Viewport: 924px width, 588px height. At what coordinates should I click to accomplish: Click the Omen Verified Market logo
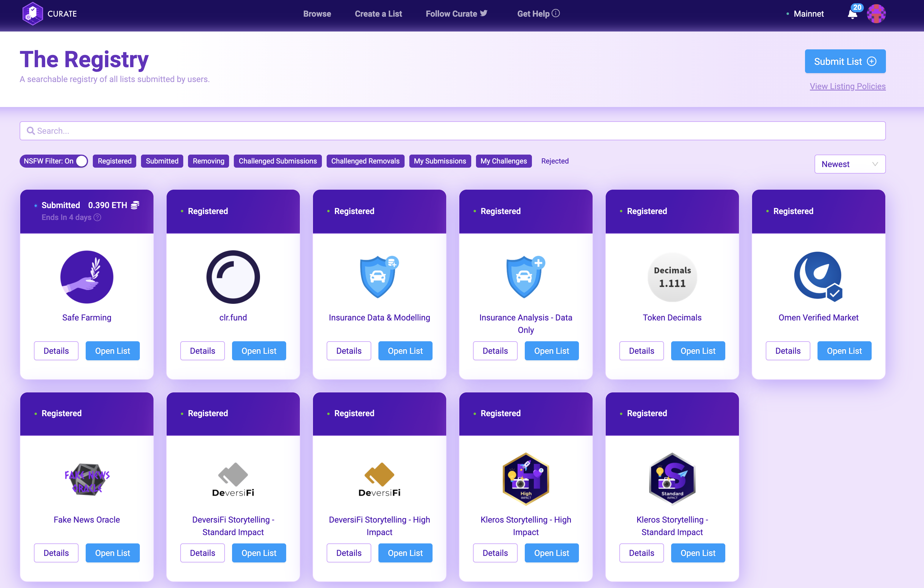(818, 276)
